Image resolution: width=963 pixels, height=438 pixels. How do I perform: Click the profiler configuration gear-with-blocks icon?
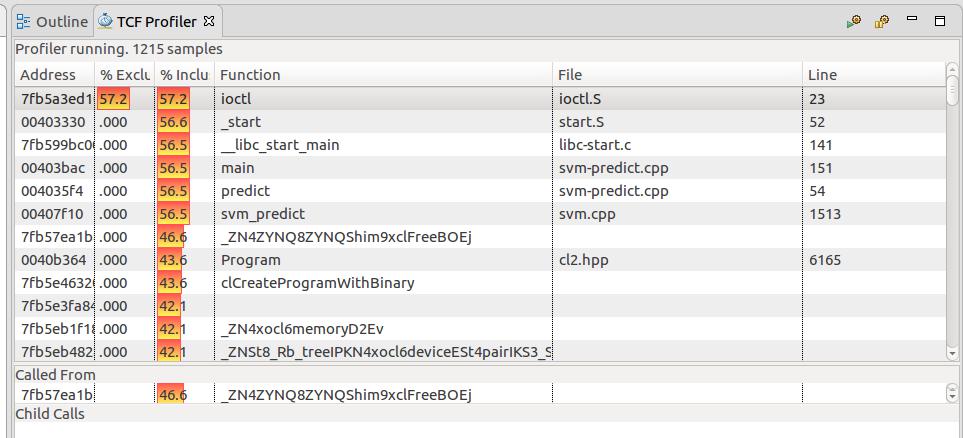[882, 21]
